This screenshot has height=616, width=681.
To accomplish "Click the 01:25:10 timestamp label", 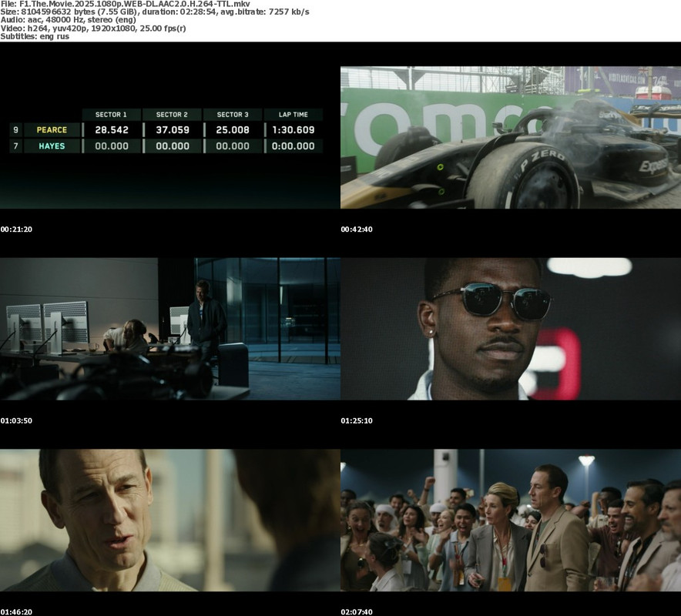I will point(357,420).
